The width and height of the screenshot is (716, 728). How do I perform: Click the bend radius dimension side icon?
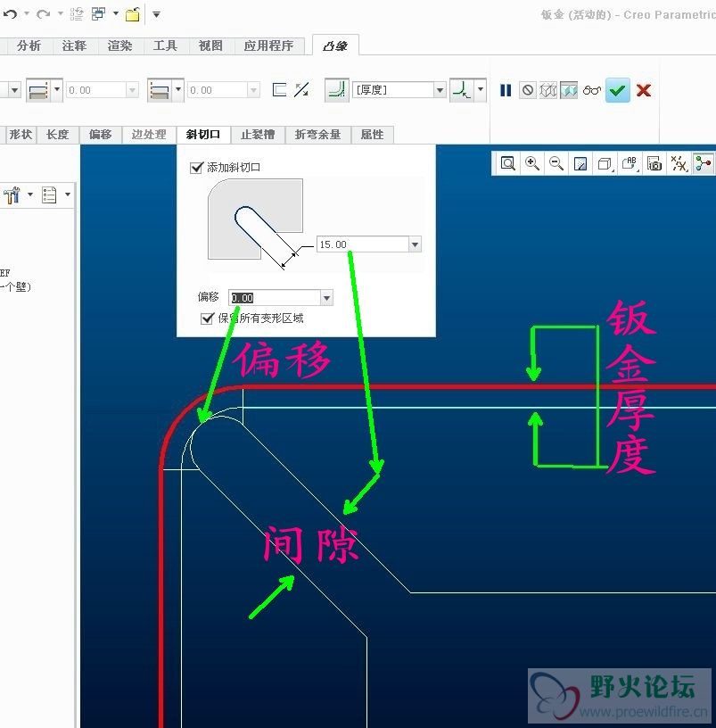(x=462, y=89)
